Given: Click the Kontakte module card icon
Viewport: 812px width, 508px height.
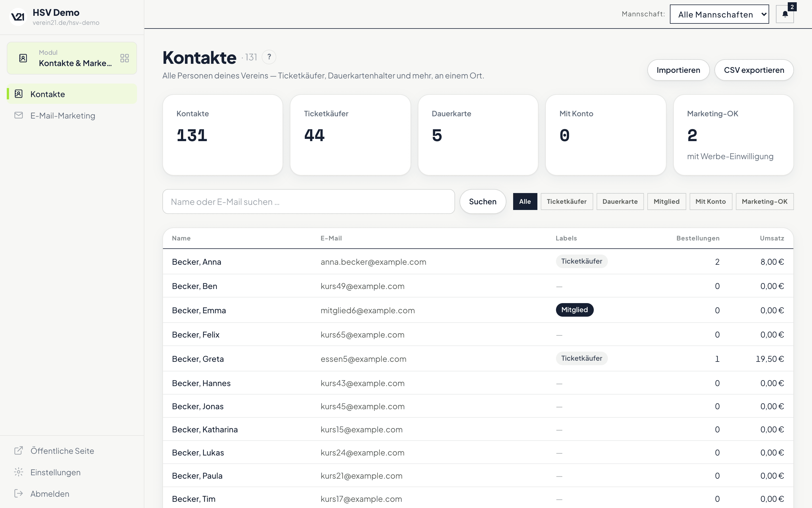Looking at the screenshot, I should click(x=23, y=58).
